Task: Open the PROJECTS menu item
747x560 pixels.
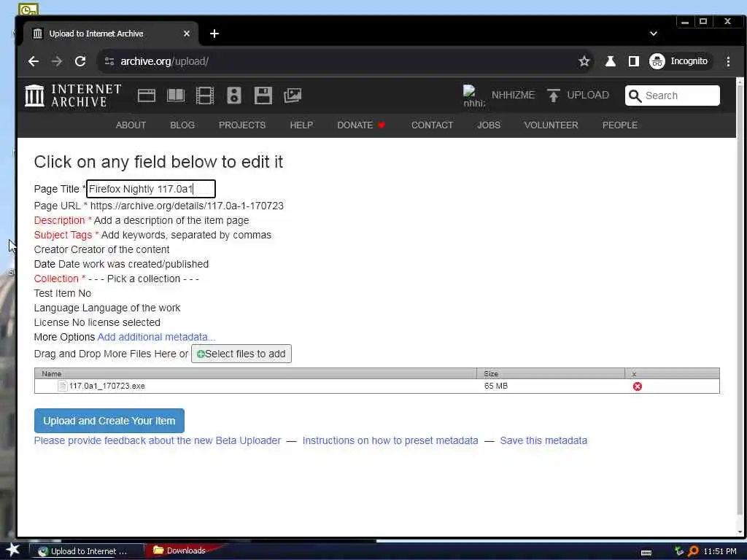Action: click(x=242, y=125)
